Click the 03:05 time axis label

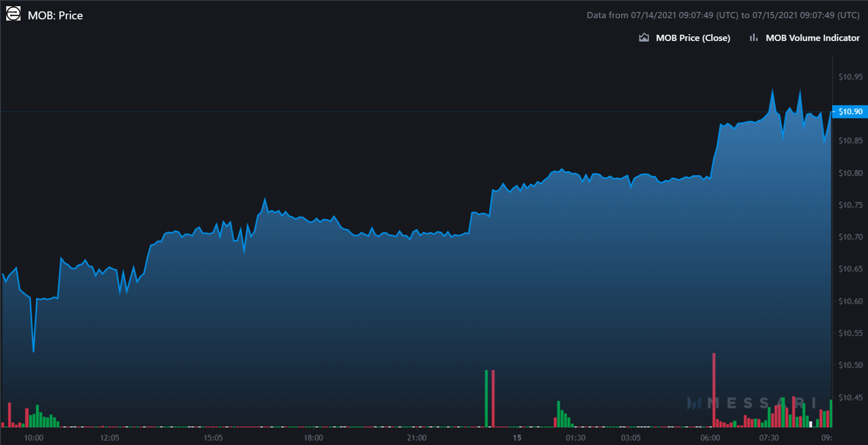pos(631,438)
